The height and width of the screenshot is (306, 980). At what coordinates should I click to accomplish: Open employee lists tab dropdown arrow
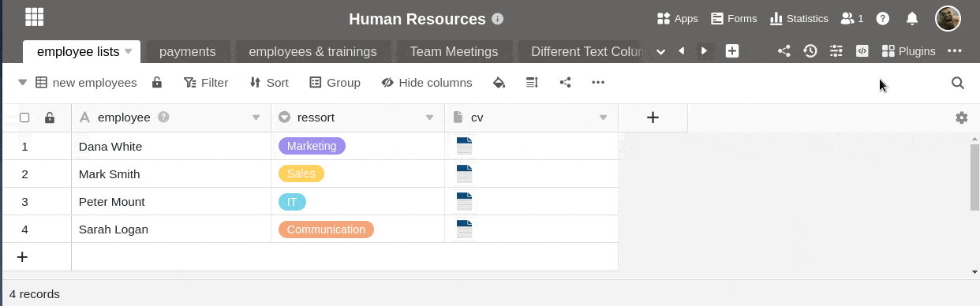click(x=128, y=51)
